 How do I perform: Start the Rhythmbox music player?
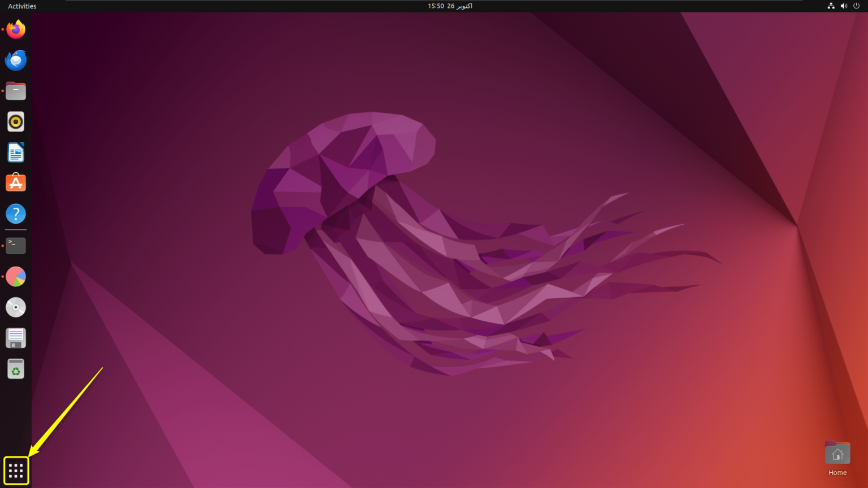[x=15, y=121]
